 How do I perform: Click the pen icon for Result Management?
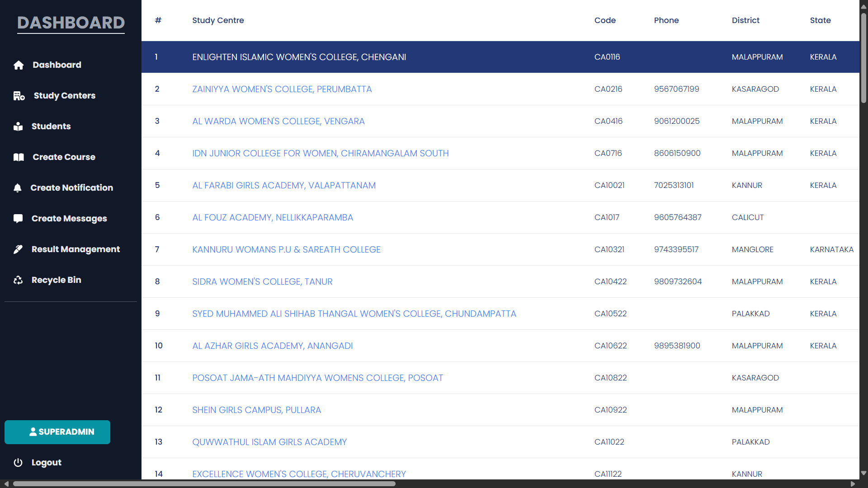[x=18, y=249]
